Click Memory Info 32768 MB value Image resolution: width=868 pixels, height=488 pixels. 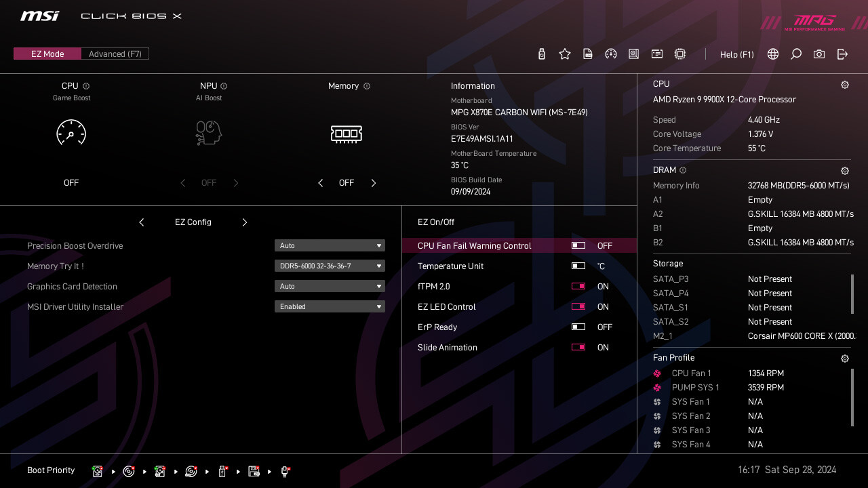click(x=799, y=186)
